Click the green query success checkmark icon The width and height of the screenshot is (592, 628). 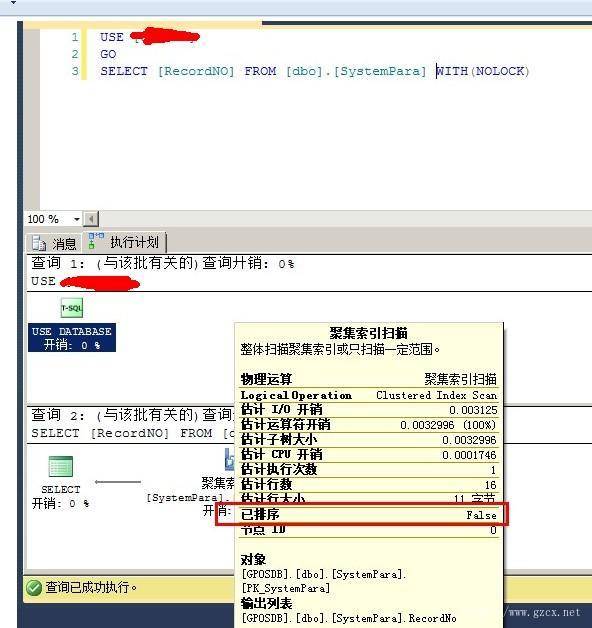(x=34, y=588)
